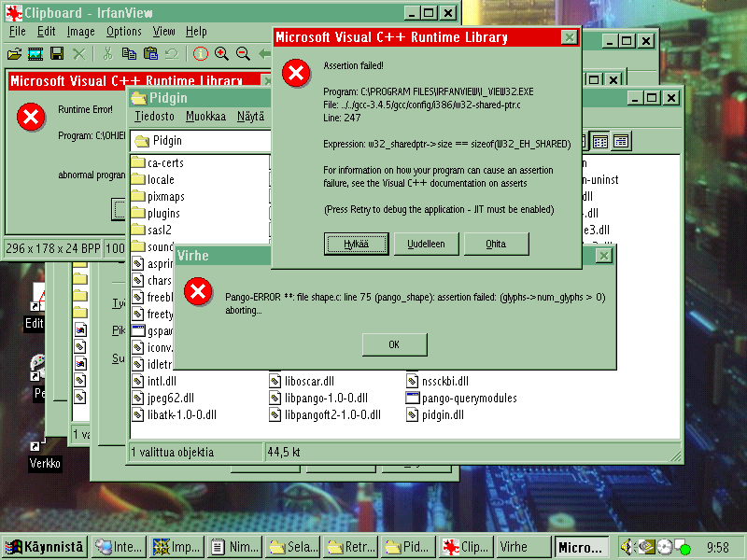Click OK in the Virhe error dialog

pyautogui.click(x=394, y=344)
